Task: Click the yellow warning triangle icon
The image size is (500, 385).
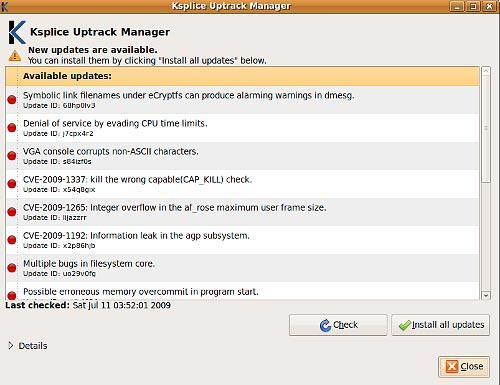Action: pos(15,56)
